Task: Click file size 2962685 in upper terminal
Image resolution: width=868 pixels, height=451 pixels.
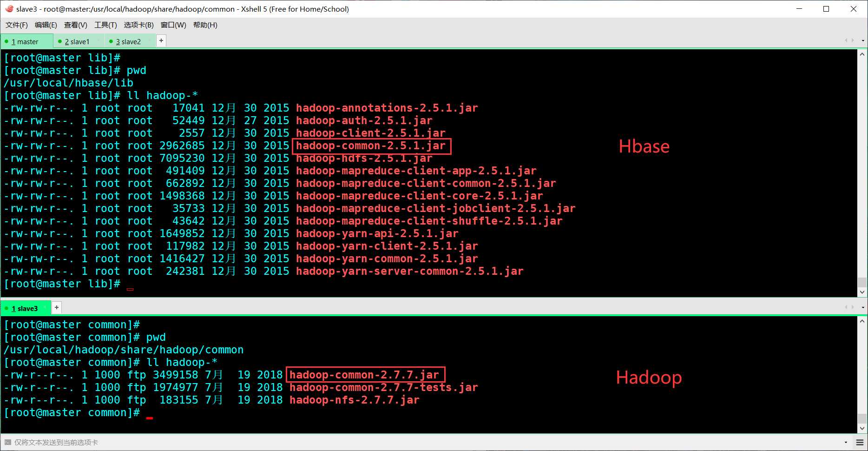Action: [x=182, y=146]
